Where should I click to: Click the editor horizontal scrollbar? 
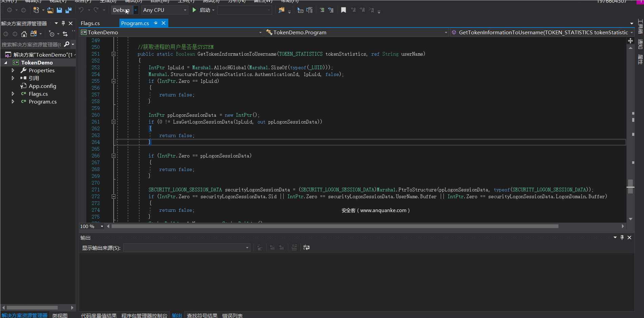click(x=335, y=226)
